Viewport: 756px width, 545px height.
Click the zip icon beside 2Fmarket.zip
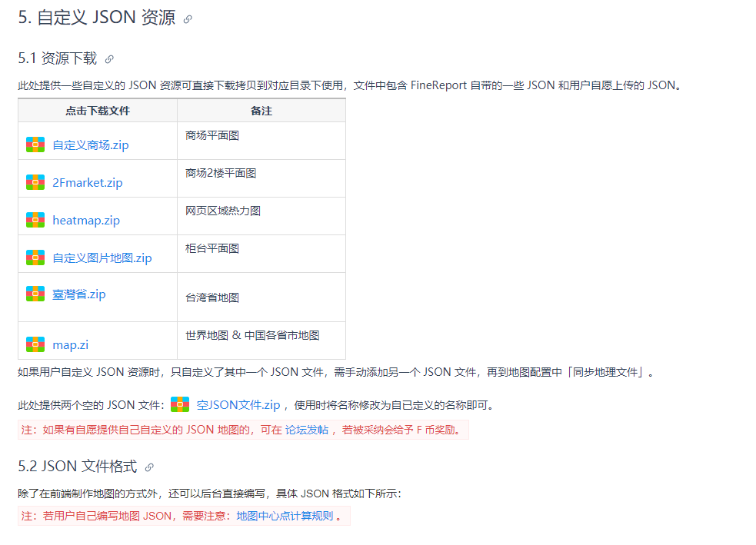click(35, 182)
